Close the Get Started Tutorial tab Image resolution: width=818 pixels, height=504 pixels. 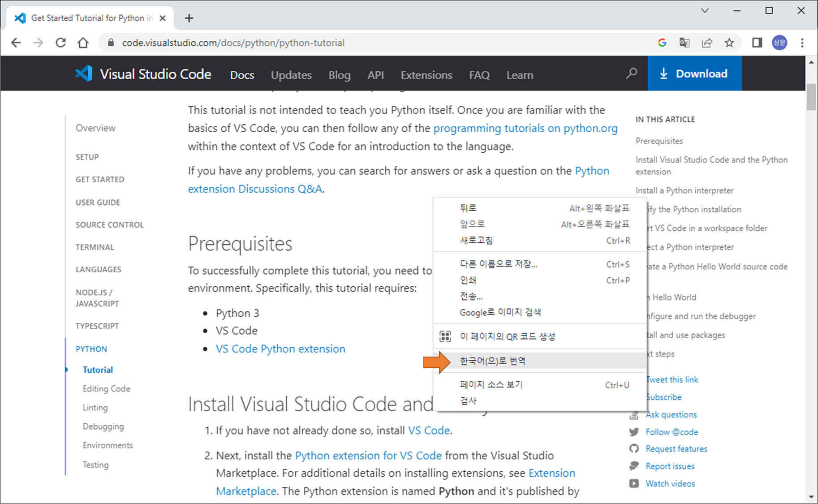pyautogui.click(x=163, y=18)
